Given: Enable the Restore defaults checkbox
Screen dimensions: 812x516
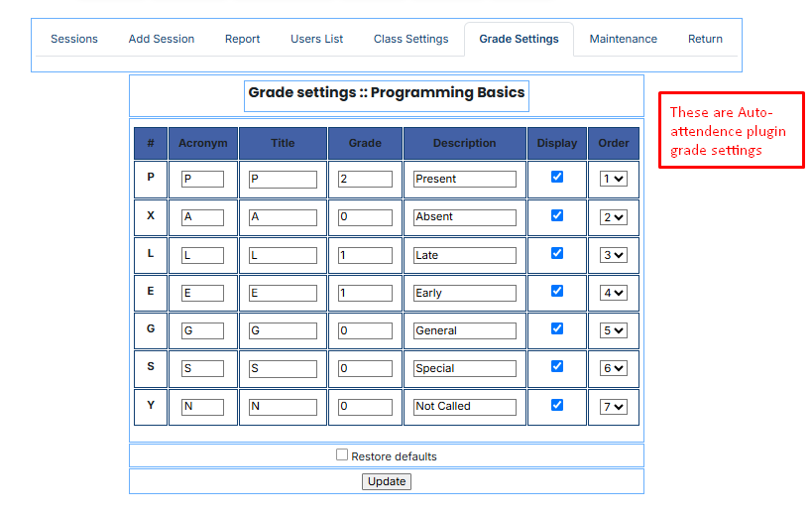Looking at the screenshot, I should pos(342,454).
